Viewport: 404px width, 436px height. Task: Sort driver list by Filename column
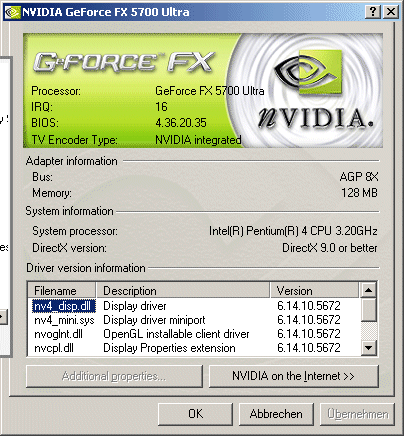[62, 290]
